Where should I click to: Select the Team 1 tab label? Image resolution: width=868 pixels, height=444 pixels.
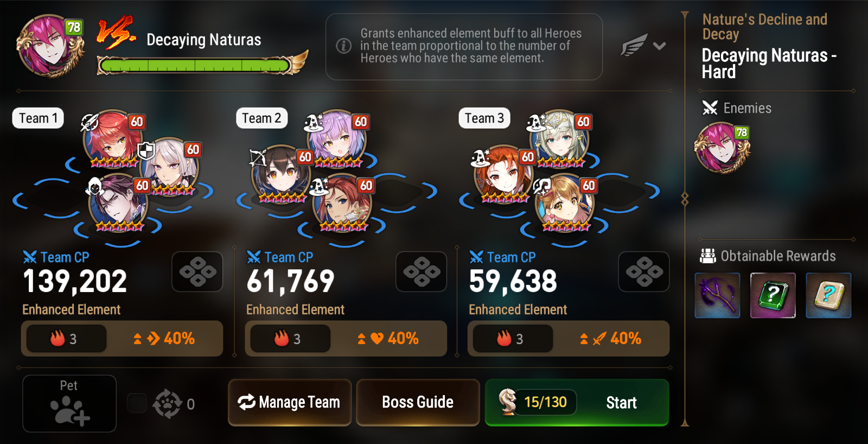38,118
